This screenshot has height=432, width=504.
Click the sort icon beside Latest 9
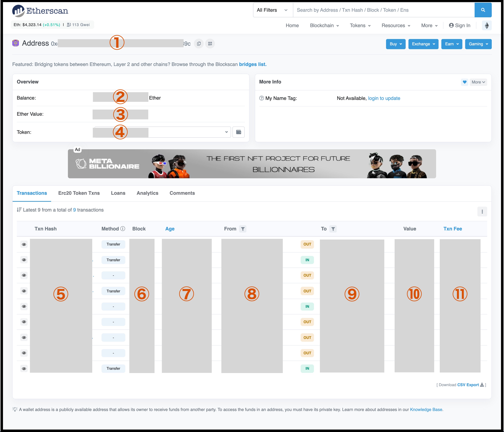click(19, 210)
